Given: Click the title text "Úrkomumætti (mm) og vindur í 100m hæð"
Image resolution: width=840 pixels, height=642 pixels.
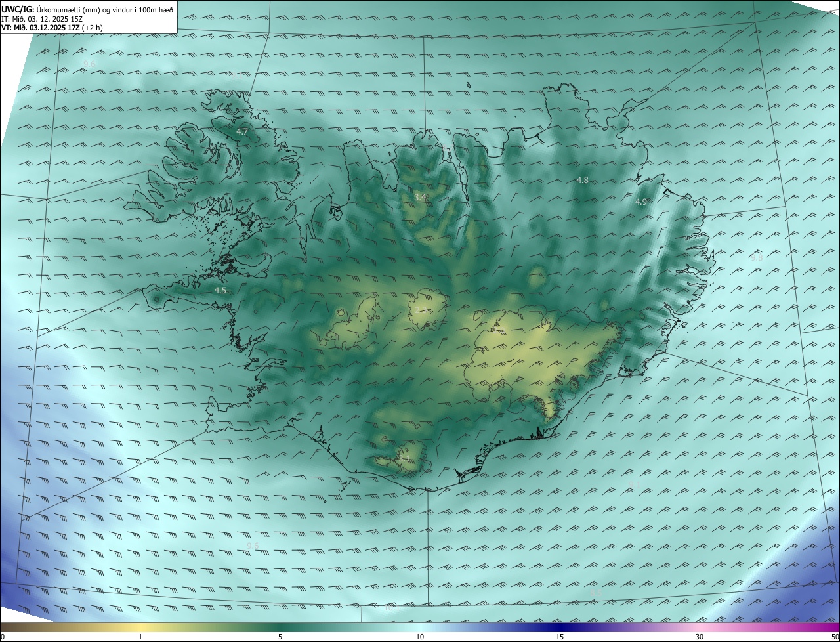Looking at the screenshot, I should (104, 10).
